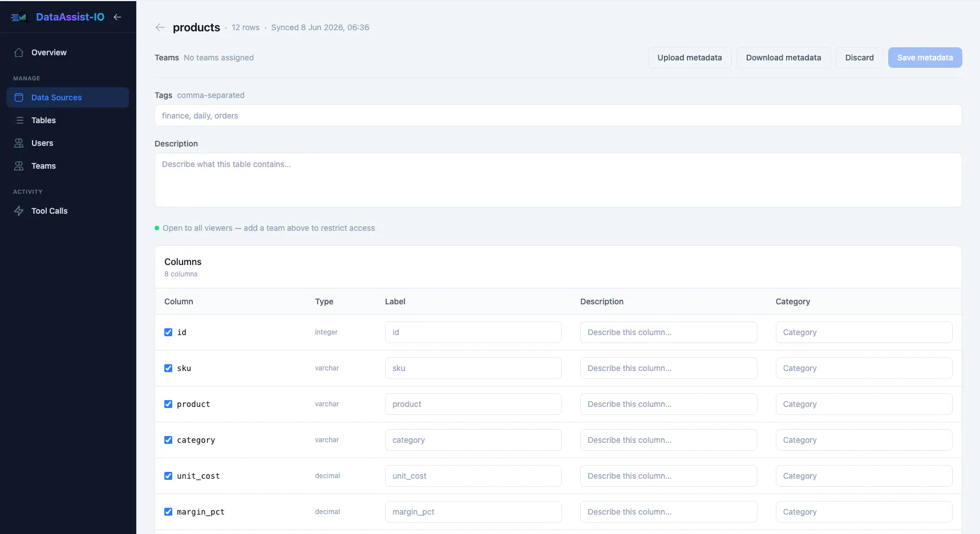This screenshot has height=534, width=980.
Task: Uncheck the category column checkbox
Action: point(168,440)
